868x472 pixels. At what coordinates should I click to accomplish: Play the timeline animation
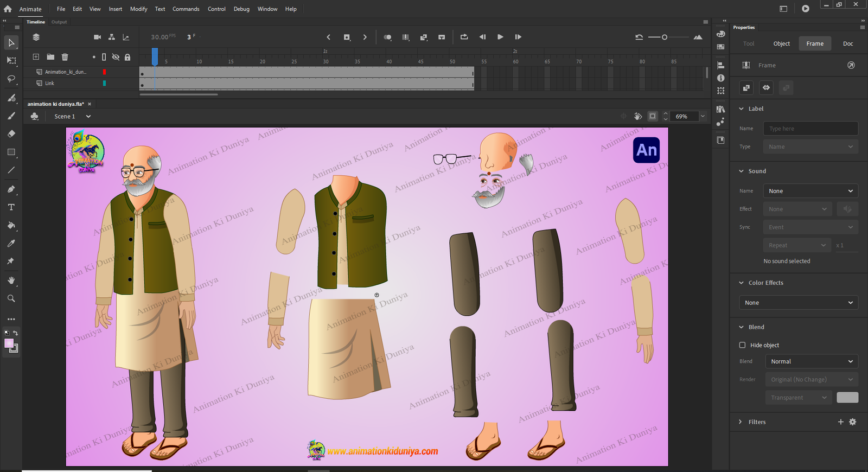(500, 37)
